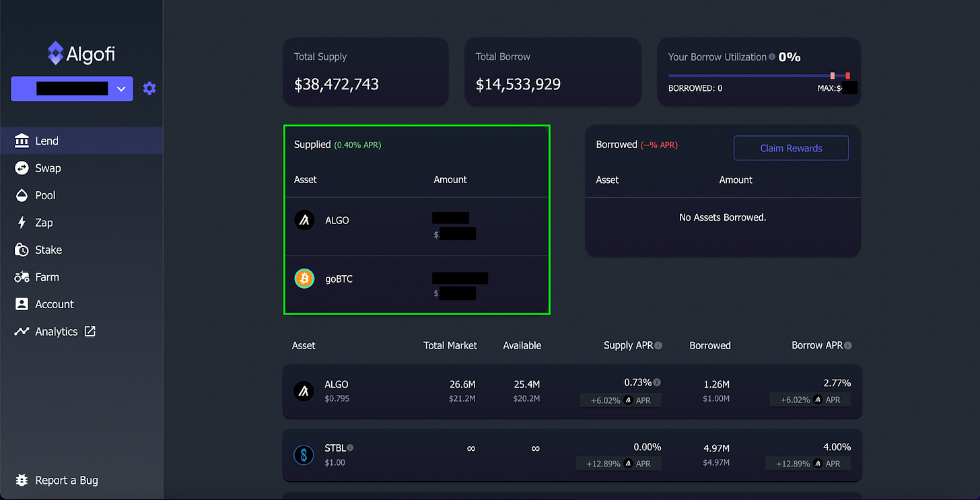Click the goBTC bitcoin icon in Supplied
980x500 pixels.
pos(304,279)
